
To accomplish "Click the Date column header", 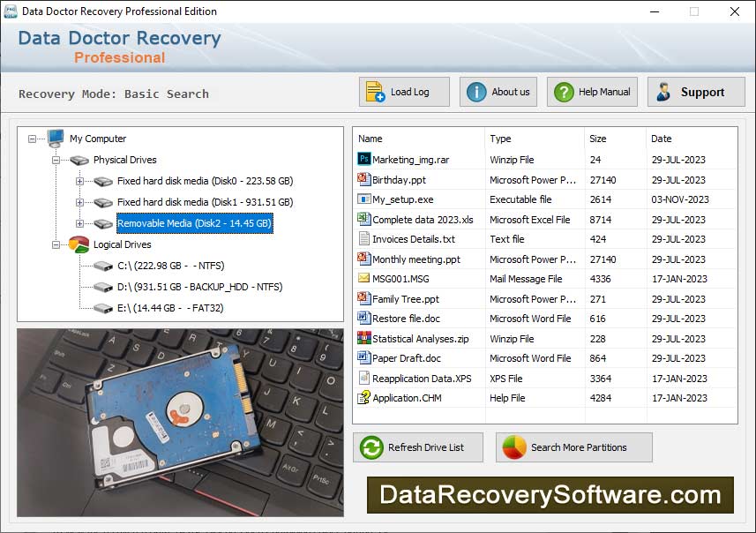I will (x=690, y=139).
